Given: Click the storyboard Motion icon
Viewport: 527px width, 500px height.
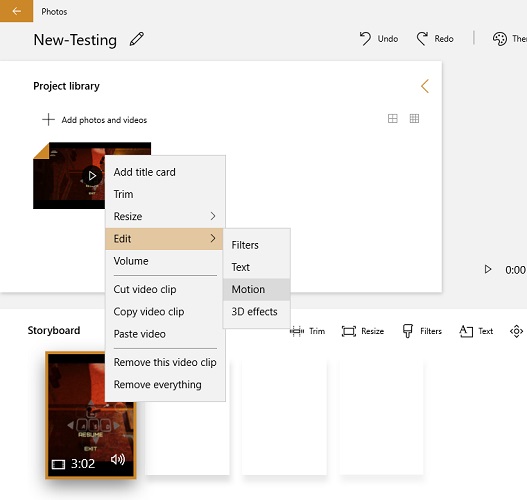Looking at the screenshot, I should tap(517, 331).
